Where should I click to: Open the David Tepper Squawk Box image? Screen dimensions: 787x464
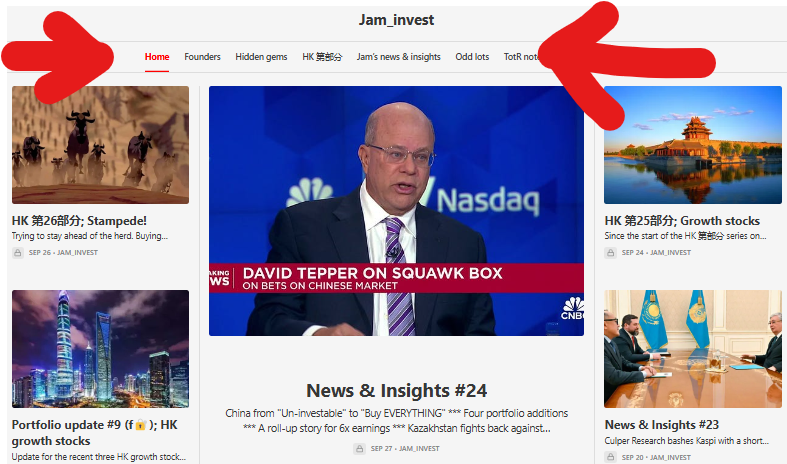coord(396,211)
